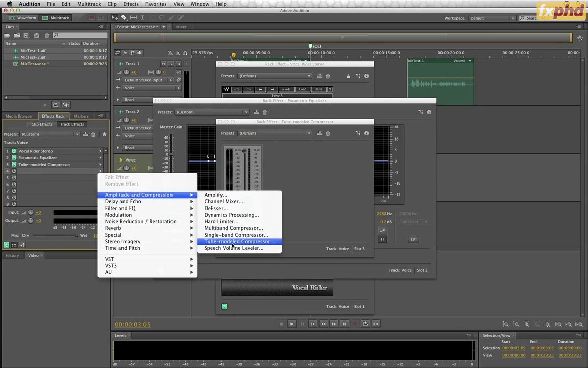Switch to Waveform view
The height and width of the screenshot is (368, 588).
(22, 18)
